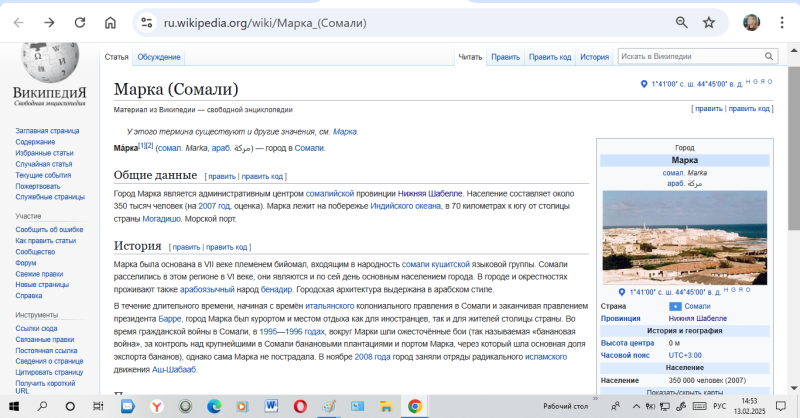Screen dimensions: 800x418
Task: Open File Explorer from taskbar
Action: [386, 406]
